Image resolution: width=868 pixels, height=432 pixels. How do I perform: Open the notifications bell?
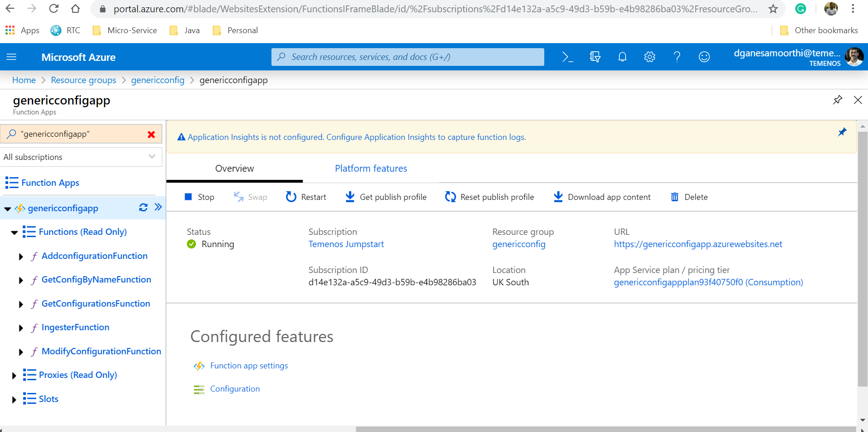tap(622, 57)
